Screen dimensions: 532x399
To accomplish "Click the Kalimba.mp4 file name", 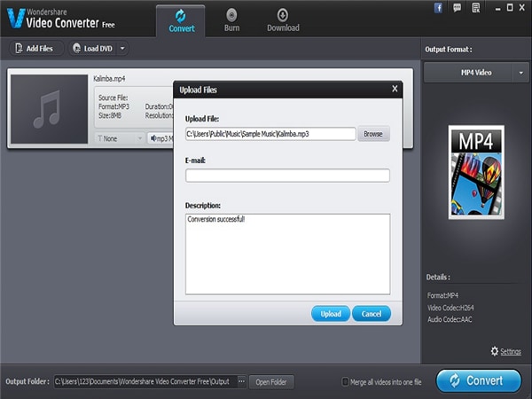I will (x=109, y=79).
